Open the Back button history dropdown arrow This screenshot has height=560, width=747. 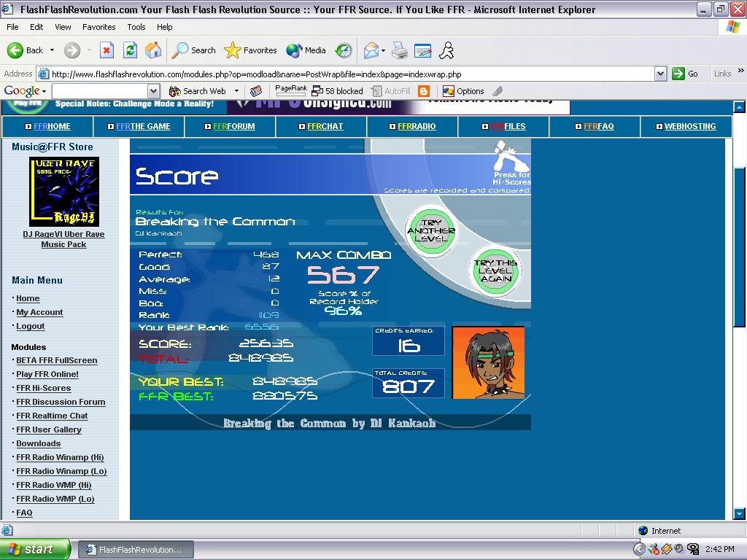(52, 50)
